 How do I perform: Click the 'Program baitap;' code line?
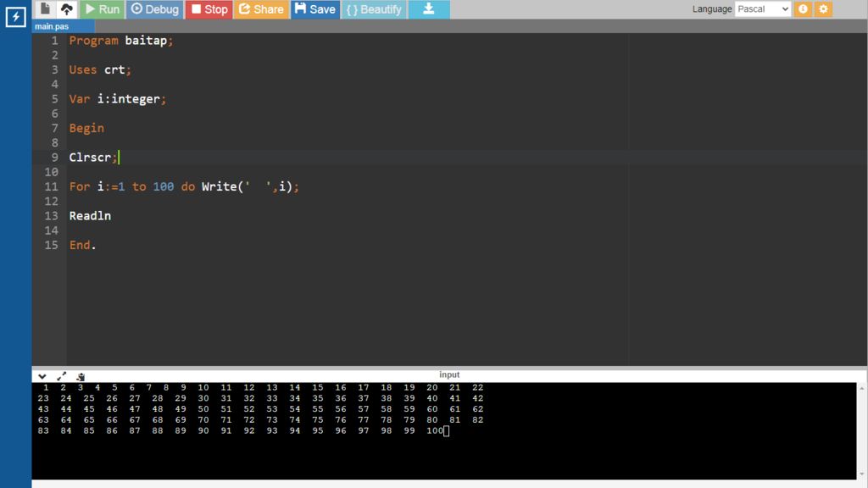(x=121, y=41)
